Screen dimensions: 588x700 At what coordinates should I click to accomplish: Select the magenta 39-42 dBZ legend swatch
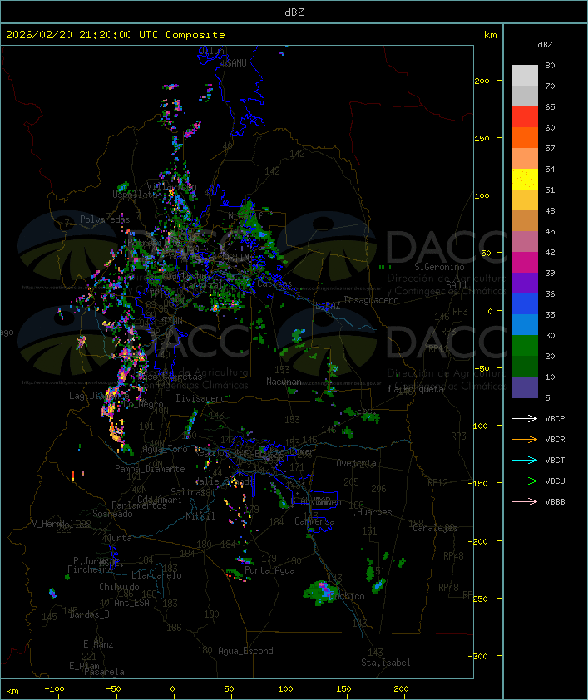[525, 263]
